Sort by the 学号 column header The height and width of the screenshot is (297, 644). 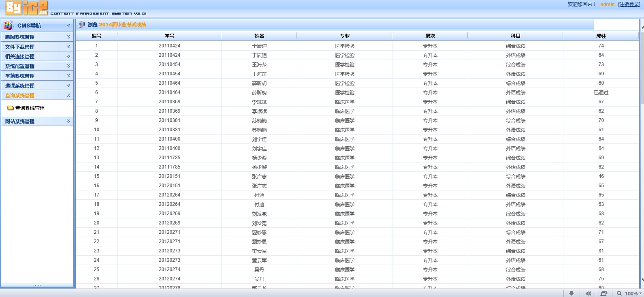[169, 36]
